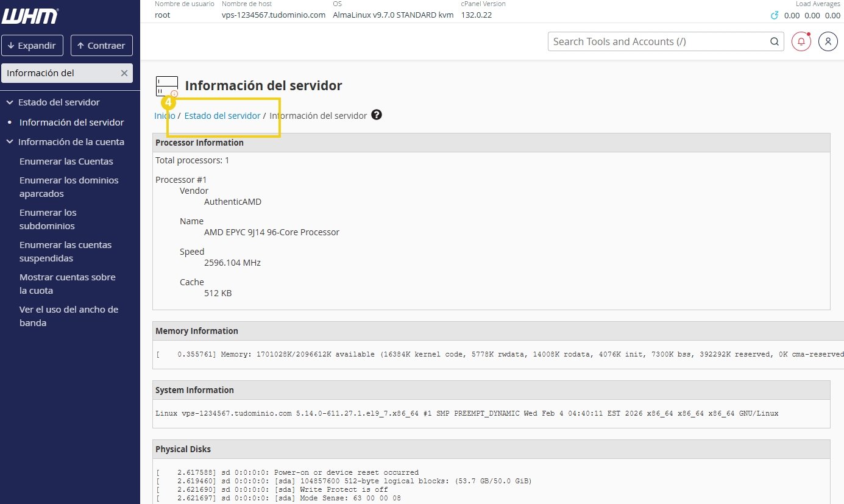Click the sidebar filter input field
This screenshot has height=504, width=844.
tap(60, 73)
